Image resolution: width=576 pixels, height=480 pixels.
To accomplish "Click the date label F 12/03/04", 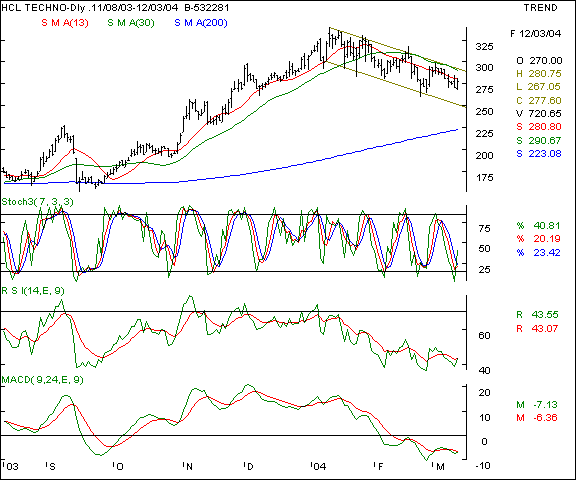I will [x=536, y=34].
